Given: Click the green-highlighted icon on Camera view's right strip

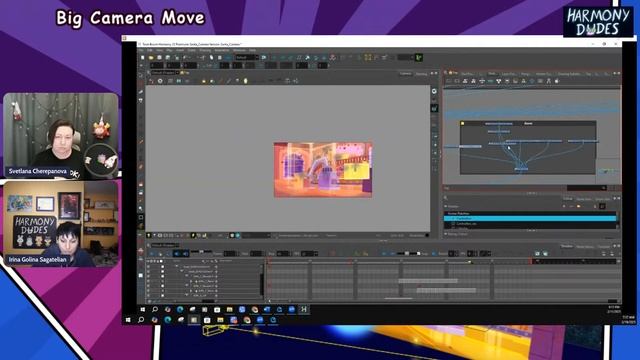Looking at the screenshot, I should tap(434, 108).
